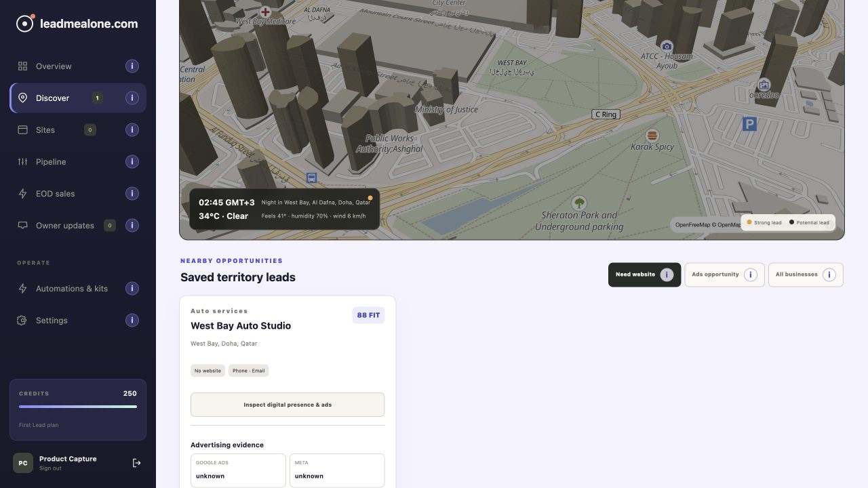This screenshot has width=868, height=488.
Task: Click the Discover info icon
Action: [132, 98]
